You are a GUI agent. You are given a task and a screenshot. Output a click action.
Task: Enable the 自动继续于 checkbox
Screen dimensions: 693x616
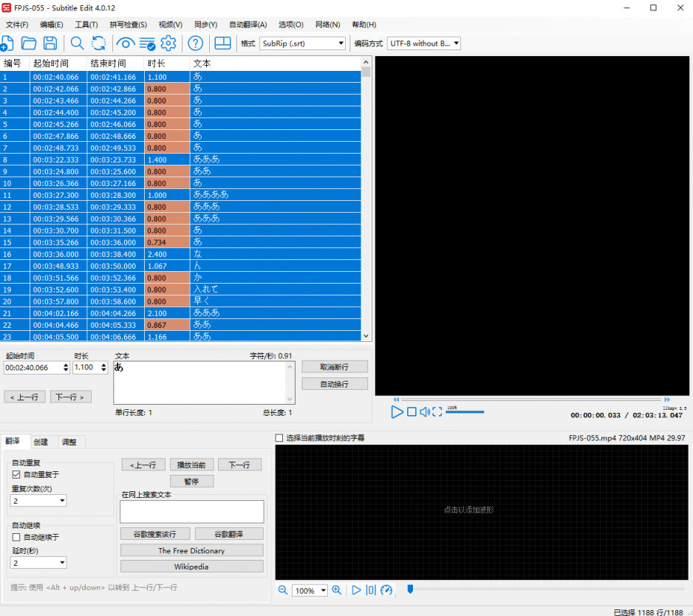click(16, 537)
